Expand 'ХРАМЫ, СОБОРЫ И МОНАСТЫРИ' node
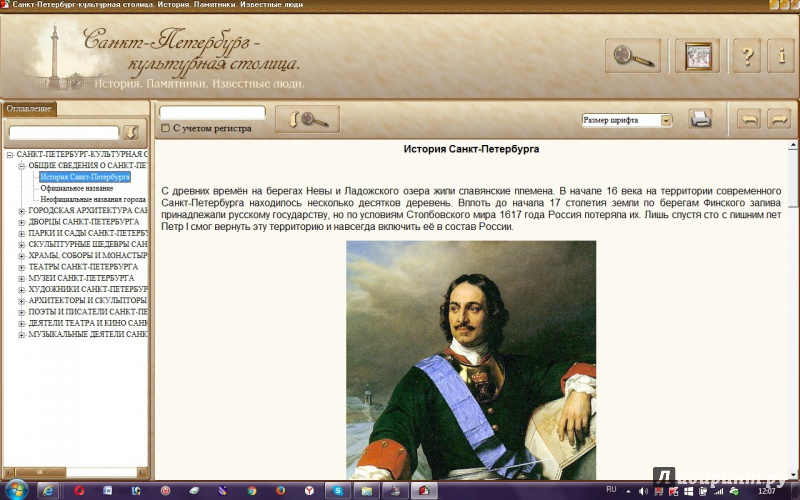Viewport: 800px width, 500px height. (21, 256)
